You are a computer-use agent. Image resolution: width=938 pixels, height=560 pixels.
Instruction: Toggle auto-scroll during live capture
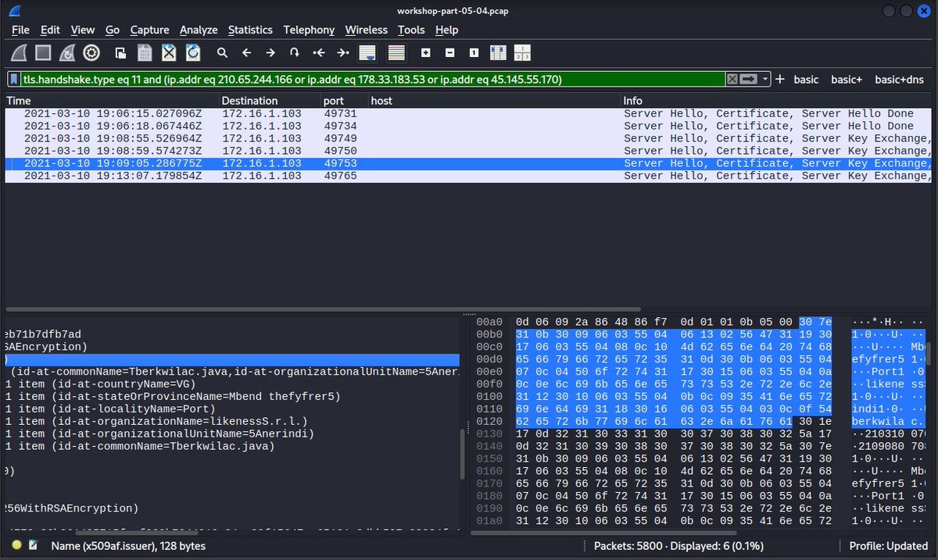point(367,53)
